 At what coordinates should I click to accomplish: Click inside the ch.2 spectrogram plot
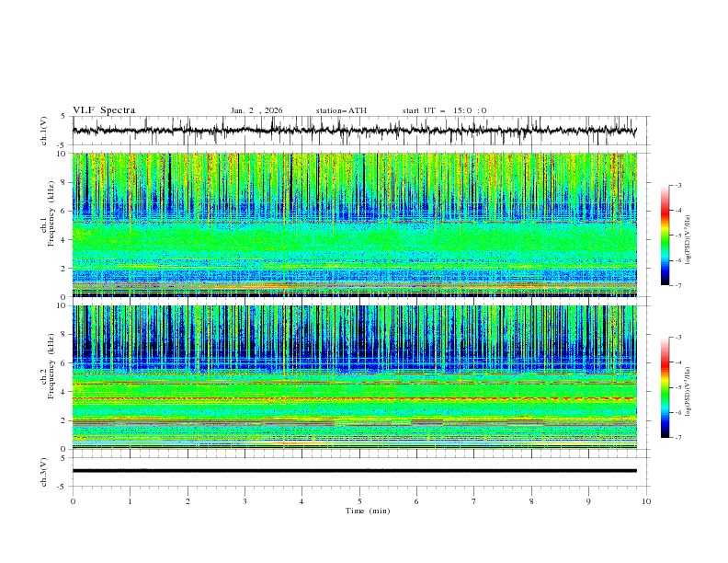tap(358, 377)
